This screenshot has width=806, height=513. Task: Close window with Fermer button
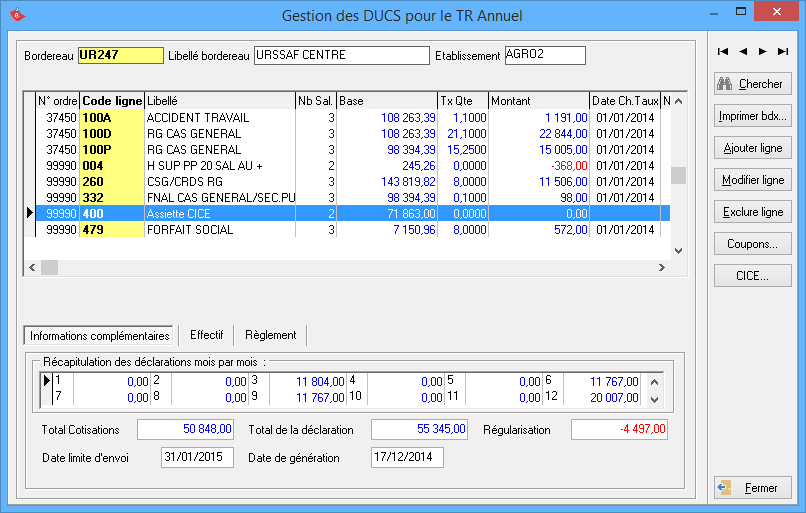753,488
